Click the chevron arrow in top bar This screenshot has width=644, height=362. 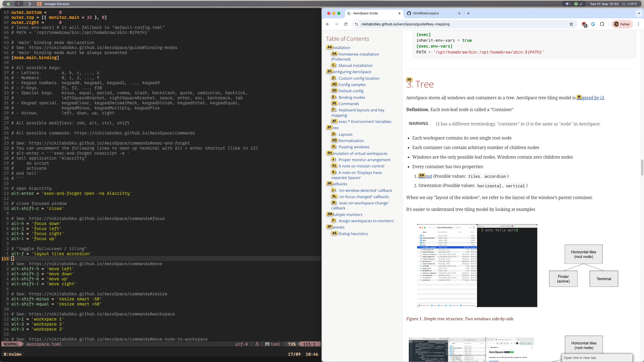(30, 4)
